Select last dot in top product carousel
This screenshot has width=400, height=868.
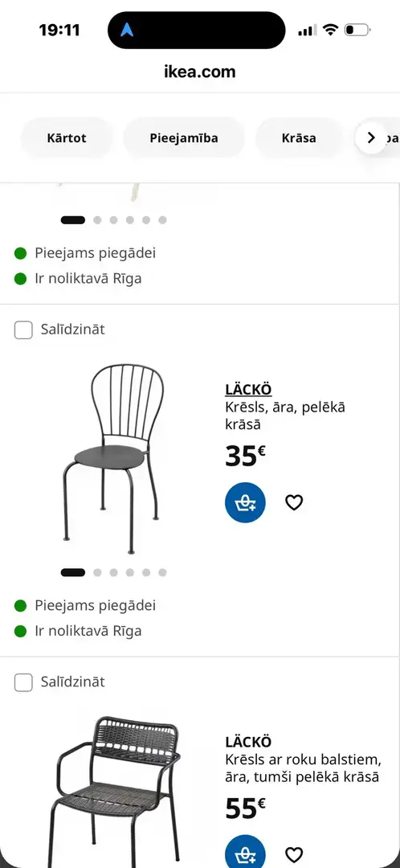pos(162,219)
